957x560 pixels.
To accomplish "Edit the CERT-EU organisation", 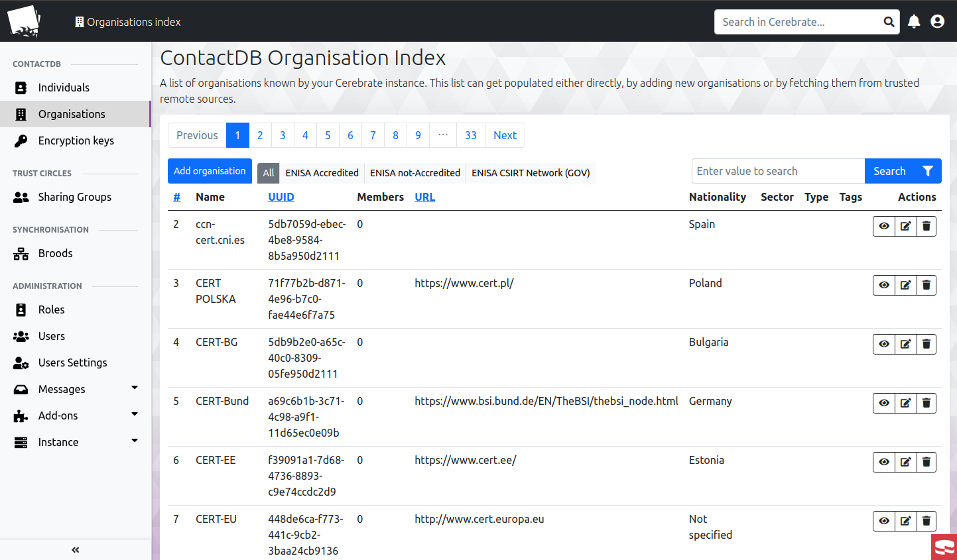I will point(905,521).
